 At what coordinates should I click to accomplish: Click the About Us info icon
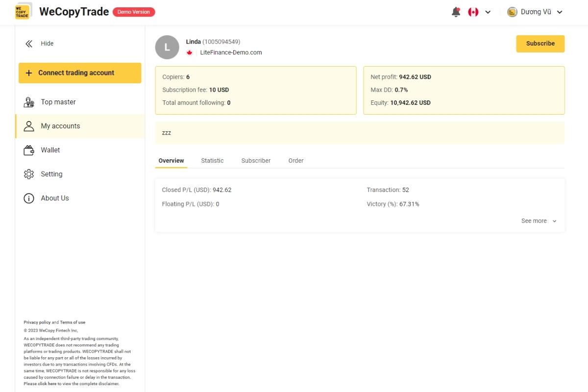29,198
